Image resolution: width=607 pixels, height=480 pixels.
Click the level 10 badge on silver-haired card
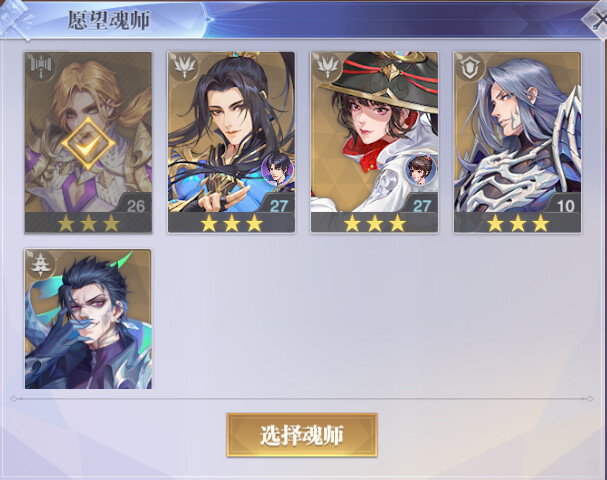click(565, 206)
